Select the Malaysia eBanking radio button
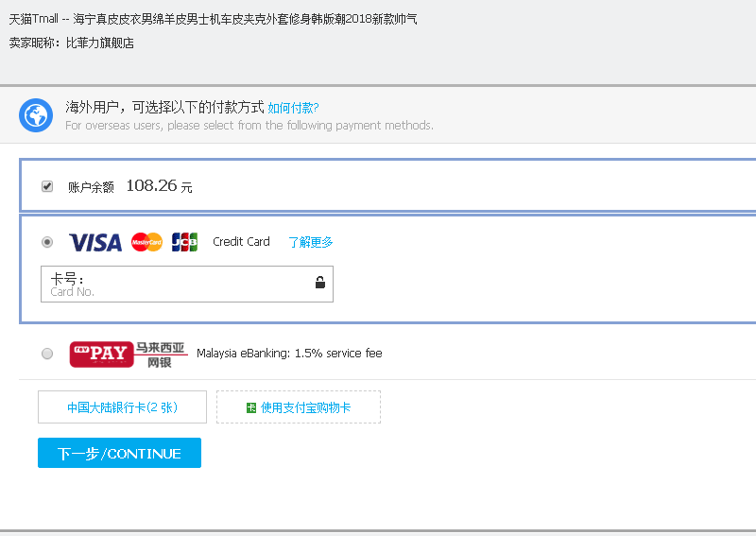 [47, 354]
